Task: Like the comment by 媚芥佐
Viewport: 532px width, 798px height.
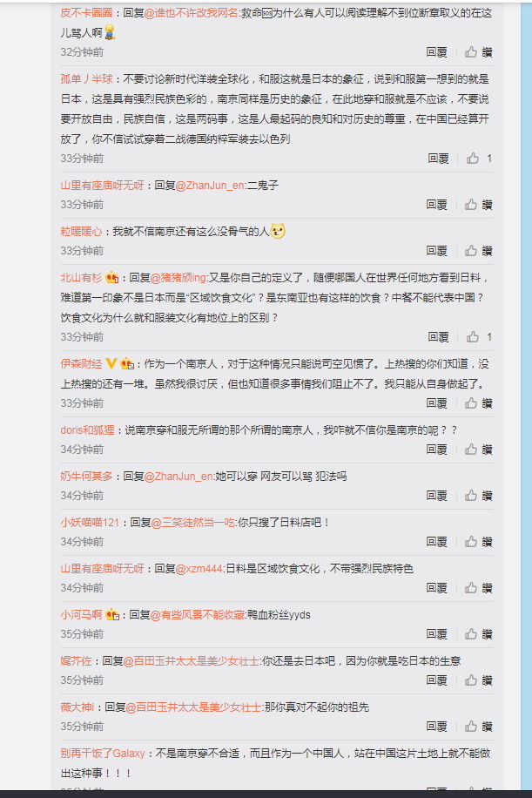Action: (x=478, y=680)
